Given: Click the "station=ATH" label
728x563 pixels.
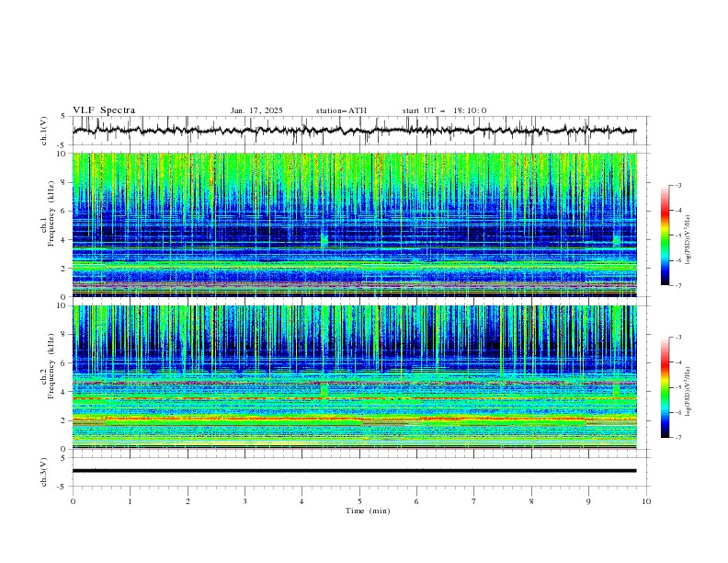Looking at the screenshot, I should coord(341,110).
